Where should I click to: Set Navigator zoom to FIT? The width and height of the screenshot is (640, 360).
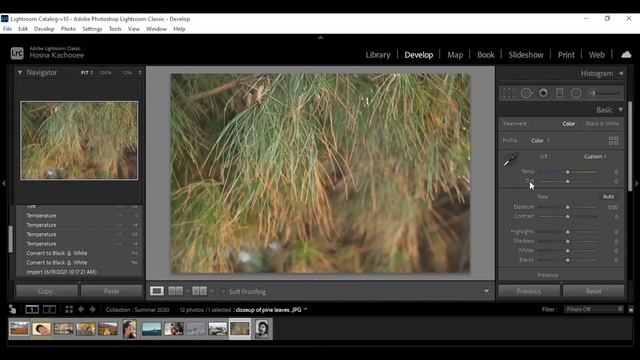(x=85, y=72)
